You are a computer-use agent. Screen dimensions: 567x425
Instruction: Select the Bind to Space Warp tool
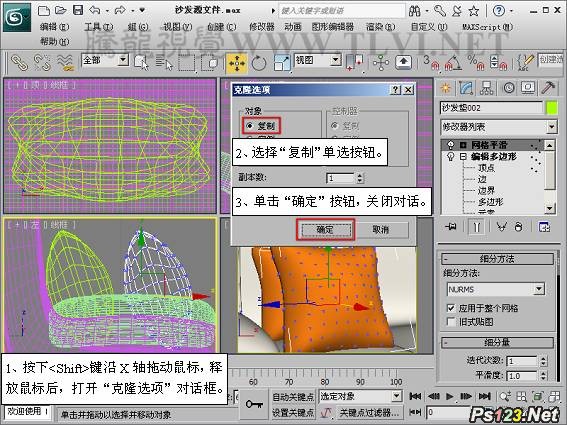(65, 62)
